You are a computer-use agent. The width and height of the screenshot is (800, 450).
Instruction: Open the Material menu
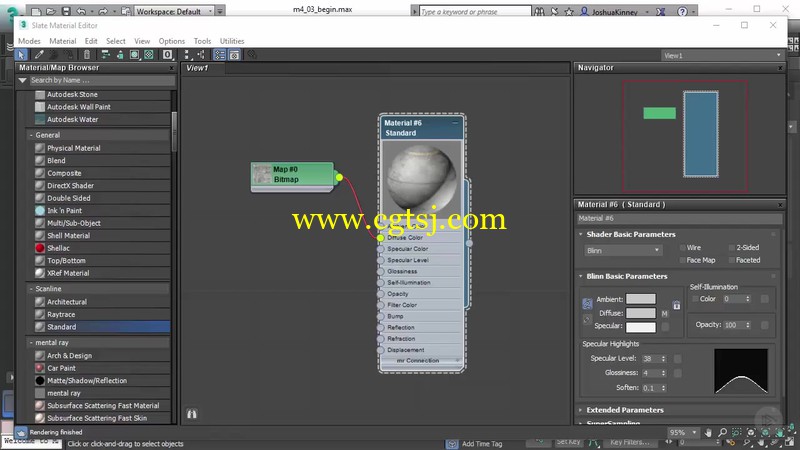[x=63, y=41]
